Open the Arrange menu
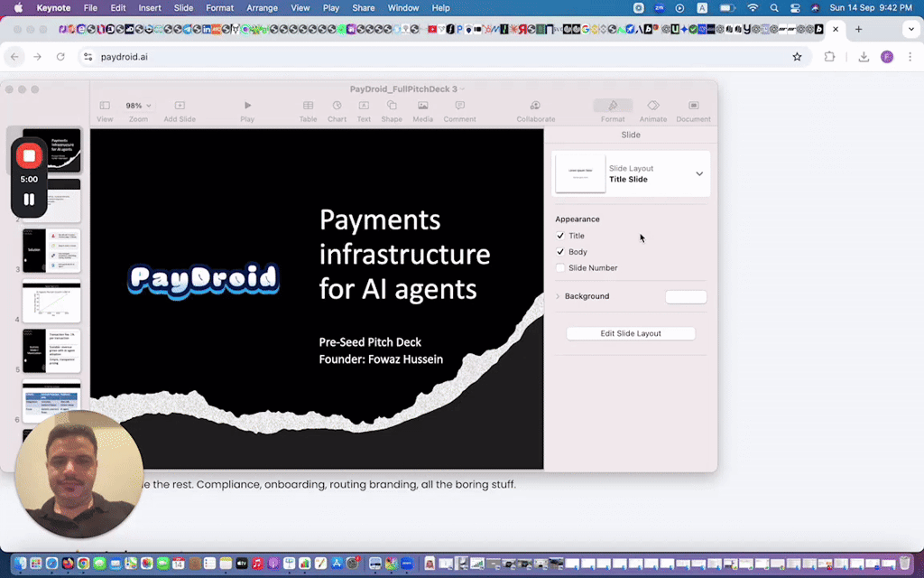This screenshot has width=924, height=578. 262,7
